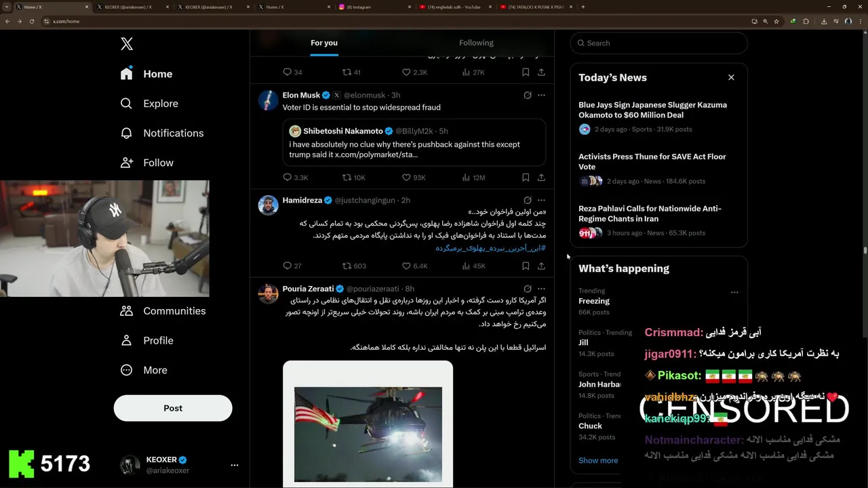This screenshot has width=868, height=488.
Task: Open the Persian hashtag in Hamidreza's post
Action: pos(491,249)
